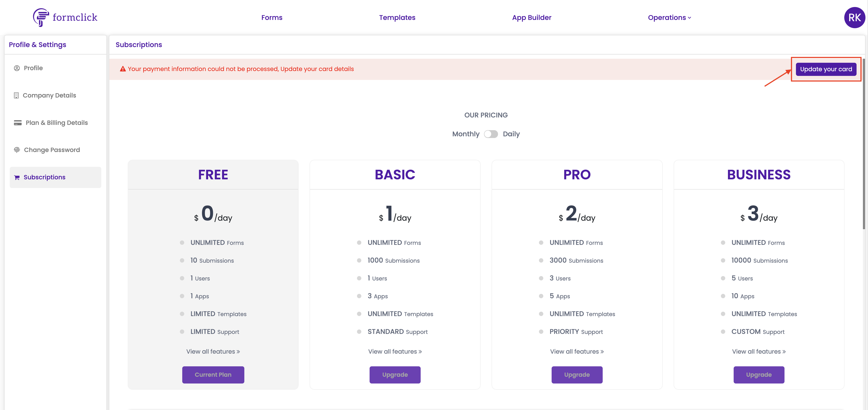The width and height of the screenshot is (868, 410).
Task: Click the Profile & Settings heading
Action: tap(37, 45)
